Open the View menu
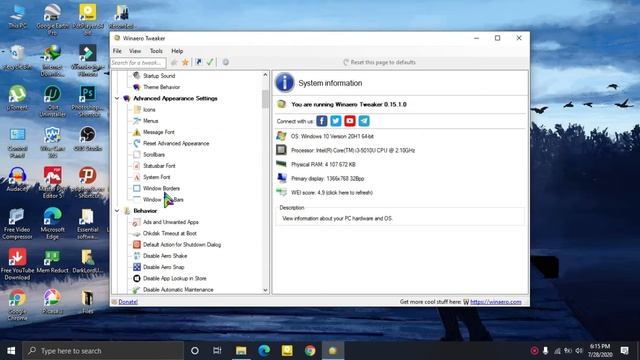640x360 pixels. click(135, 51)
